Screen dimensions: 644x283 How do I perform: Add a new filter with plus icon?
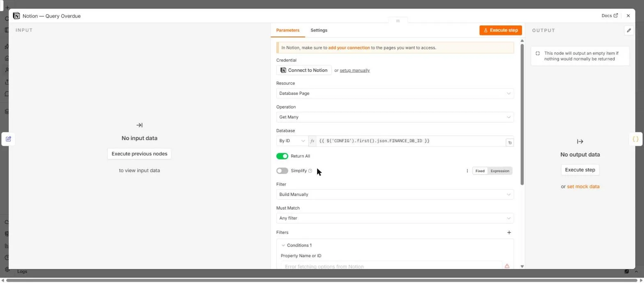[x=509, y=232]
